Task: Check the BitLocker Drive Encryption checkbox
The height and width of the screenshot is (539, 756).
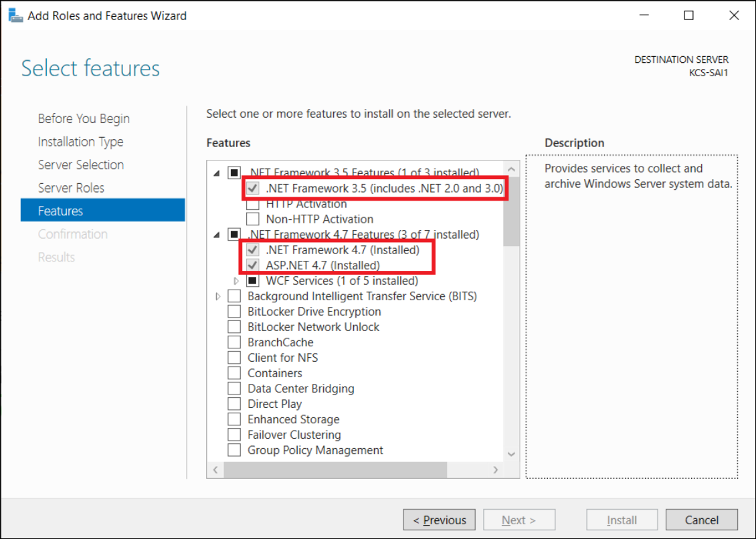Action: [234, 312]
